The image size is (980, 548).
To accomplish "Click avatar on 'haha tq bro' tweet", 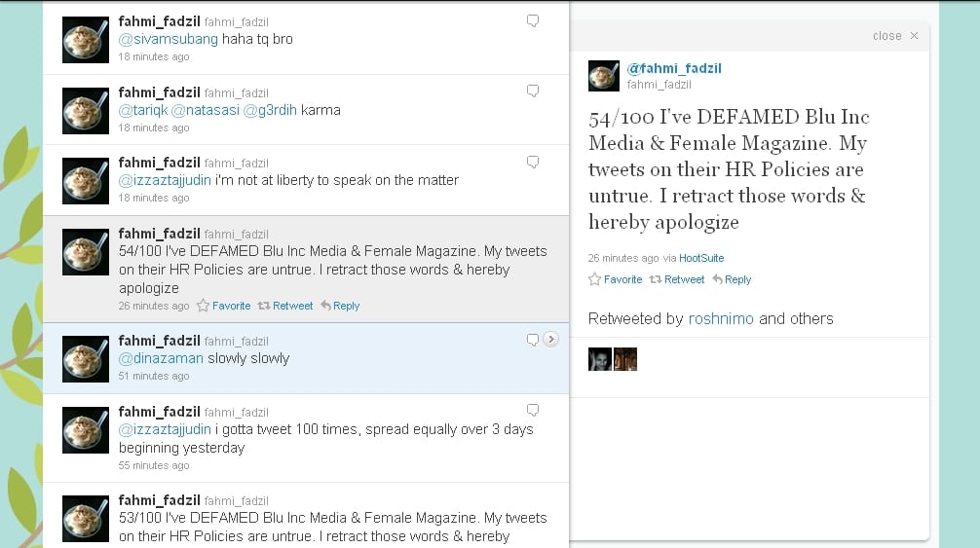I will 86,40.
